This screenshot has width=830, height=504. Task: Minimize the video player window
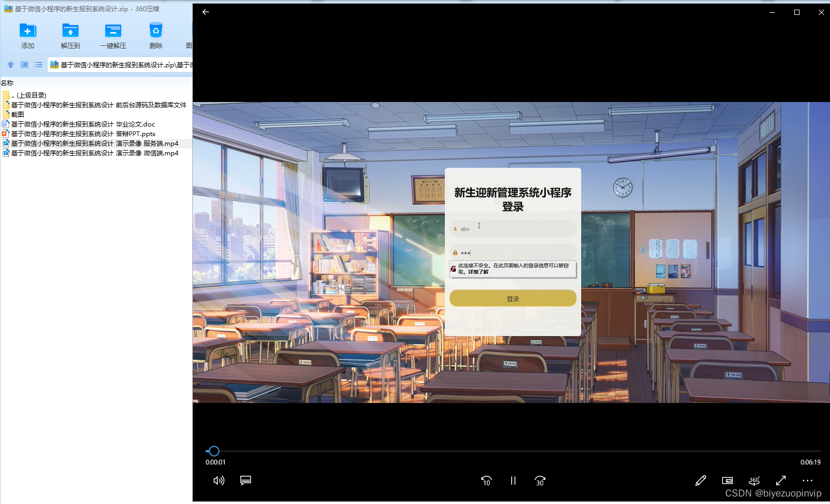coord(772,12)
